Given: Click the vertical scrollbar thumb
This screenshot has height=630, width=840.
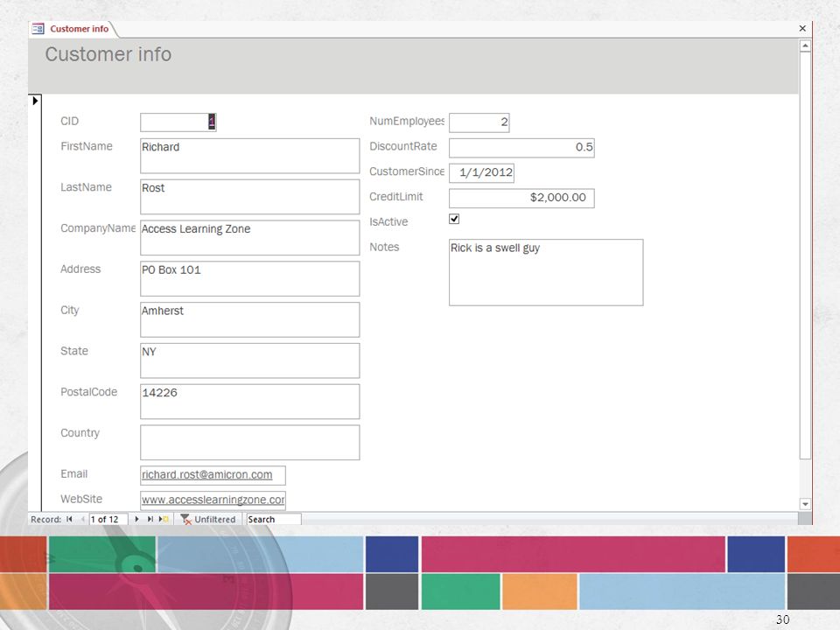Looking at the screenshot, I should pos(805,255).
